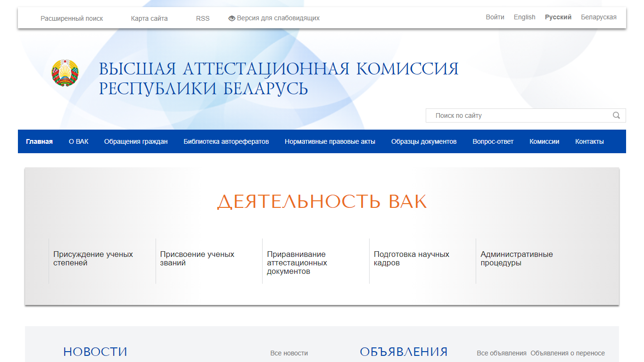Open Административные процедуры
The height and width of the screenshot is (362, 644).
517,258
